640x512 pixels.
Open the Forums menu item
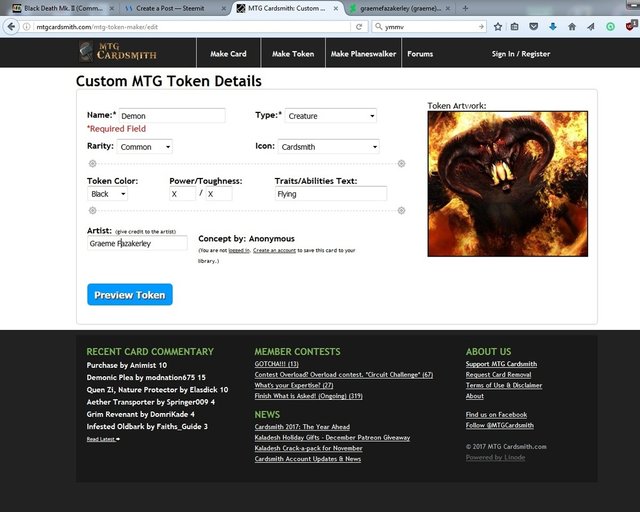(420, 53)
